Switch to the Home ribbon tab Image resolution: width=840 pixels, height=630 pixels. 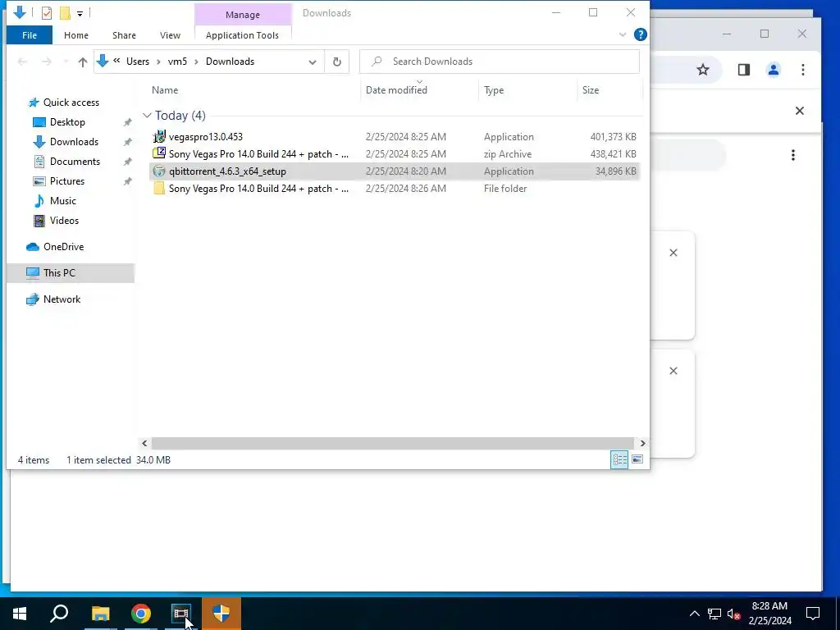(x=76, y=35)
